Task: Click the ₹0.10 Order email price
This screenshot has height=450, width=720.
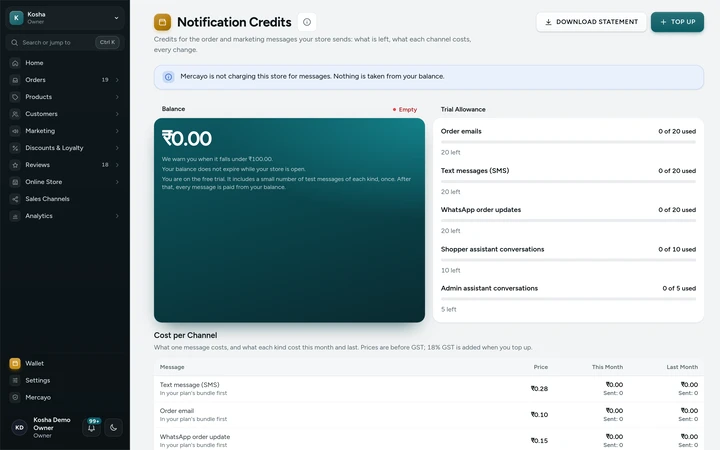Action: tap(539, 415)
